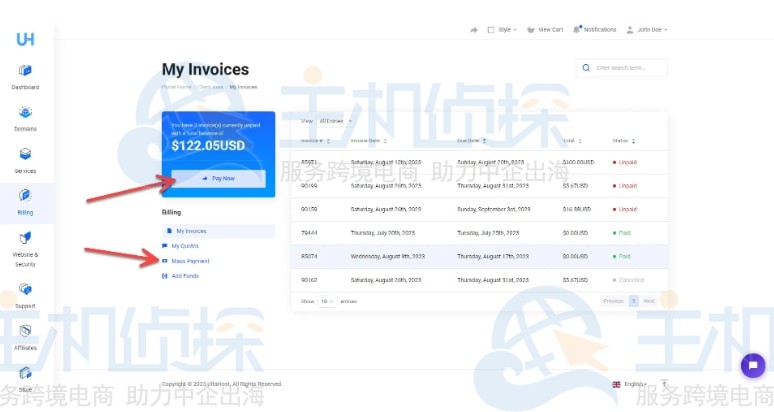Open the Style dropdown menu
The width and height of the screenshot is (774, 412).
[502, 30]
